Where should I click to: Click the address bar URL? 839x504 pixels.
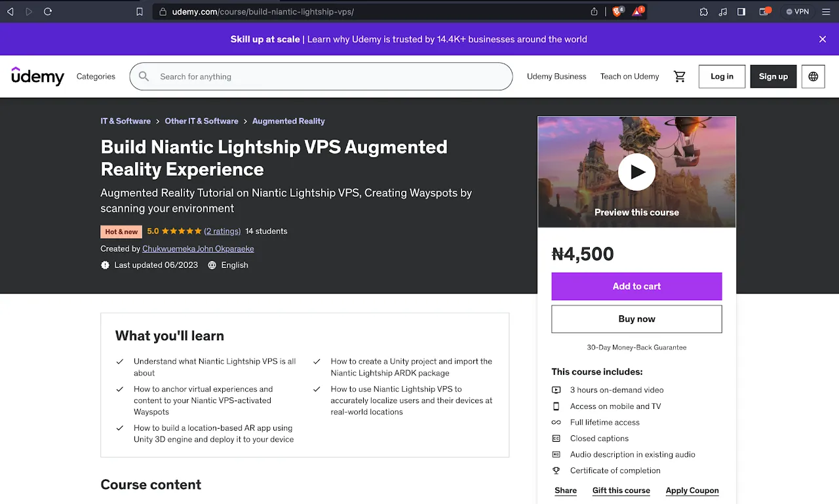point(263,12)
